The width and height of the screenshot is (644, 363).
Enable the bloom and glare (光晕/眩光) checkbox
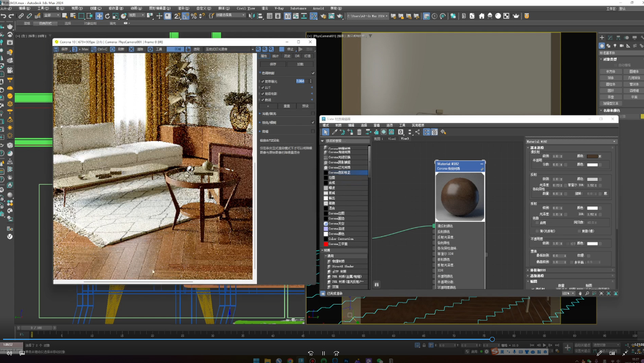pyautogui.click(x=313, y=114)
